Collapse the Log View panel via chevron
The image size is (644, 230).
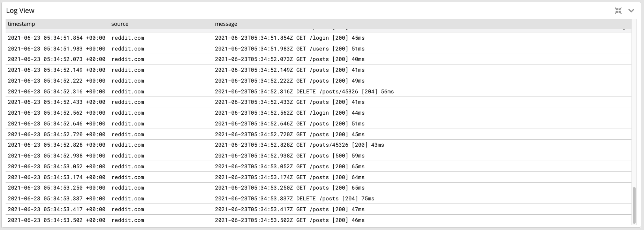tap(631, 10)
